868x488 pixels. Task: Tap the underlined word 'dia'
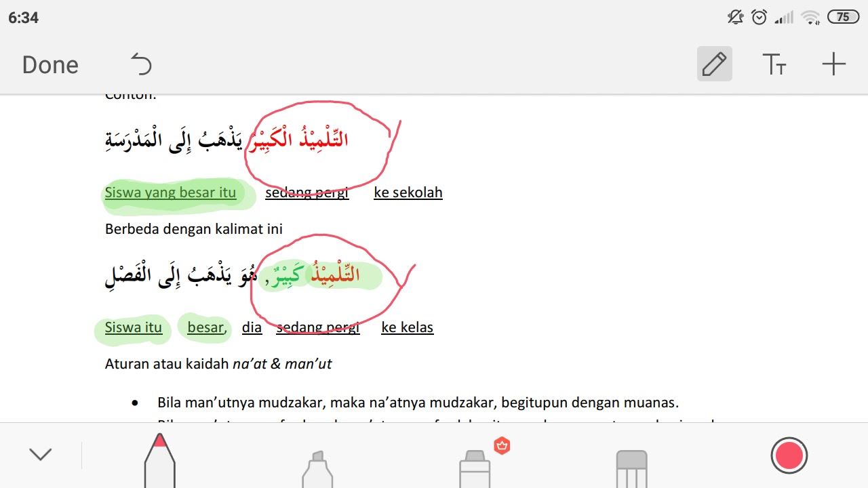(252, 328)
